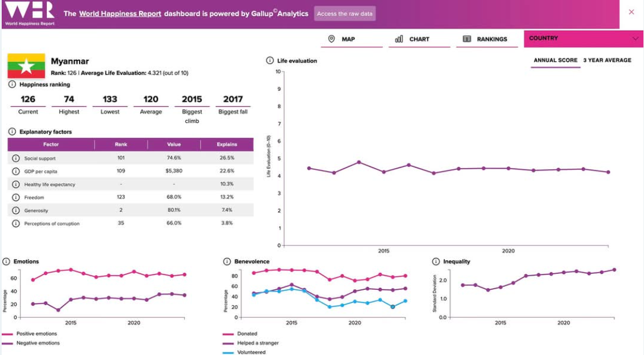
Task: Click the Rank column header
Action: [121, 145]
